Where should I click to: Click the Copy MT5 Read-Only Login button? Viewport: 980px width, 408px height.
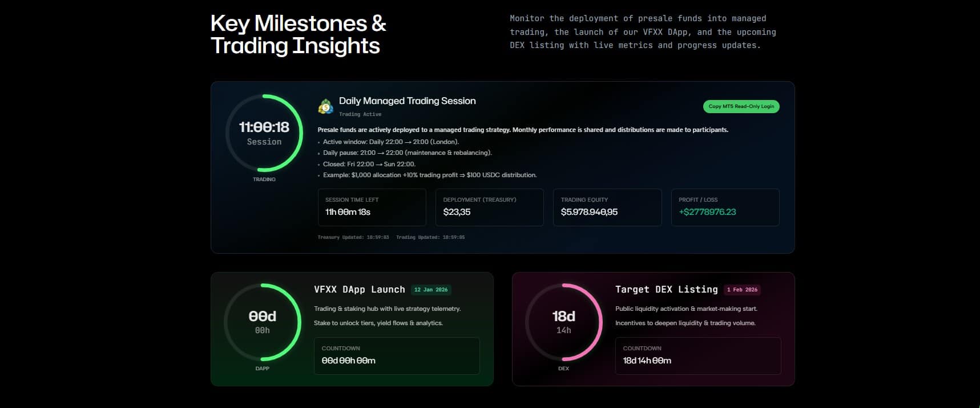pyautogui.click(x=741, y=106)
